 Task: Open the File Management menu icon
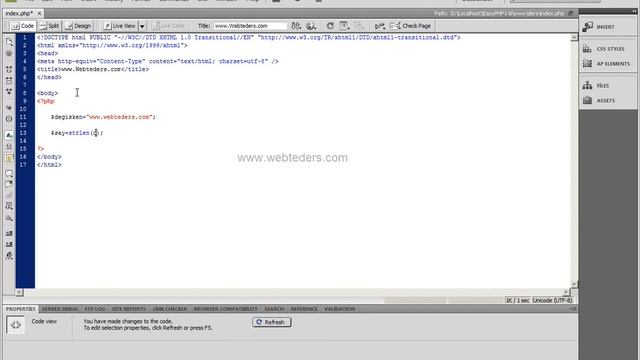296,26
